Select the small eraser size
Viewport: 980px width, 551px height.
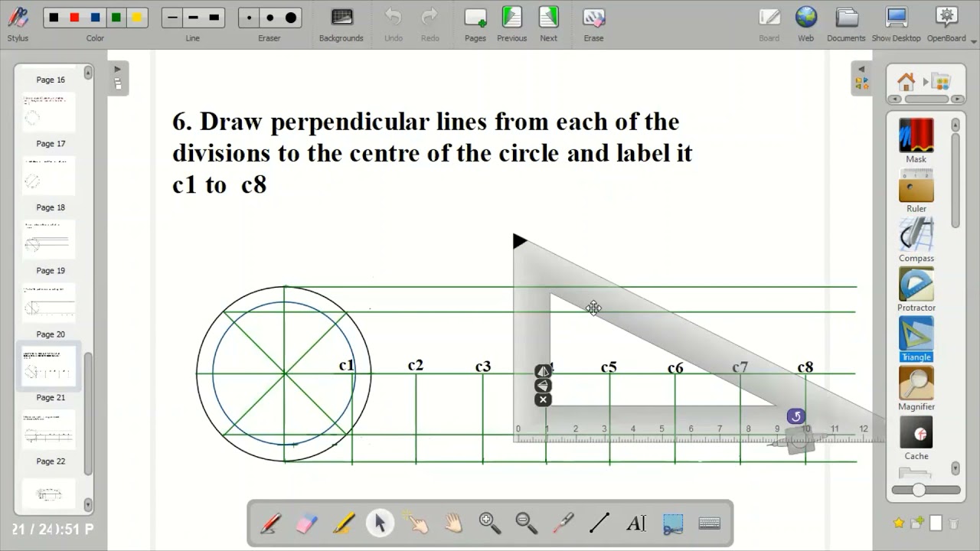(x=249, y=18)
